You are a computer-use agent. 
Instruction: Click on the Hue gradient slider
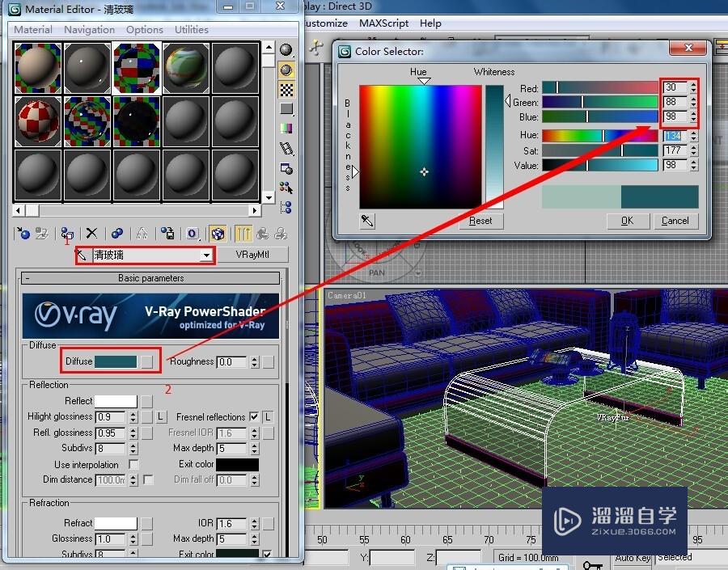[x=600, y=136]
